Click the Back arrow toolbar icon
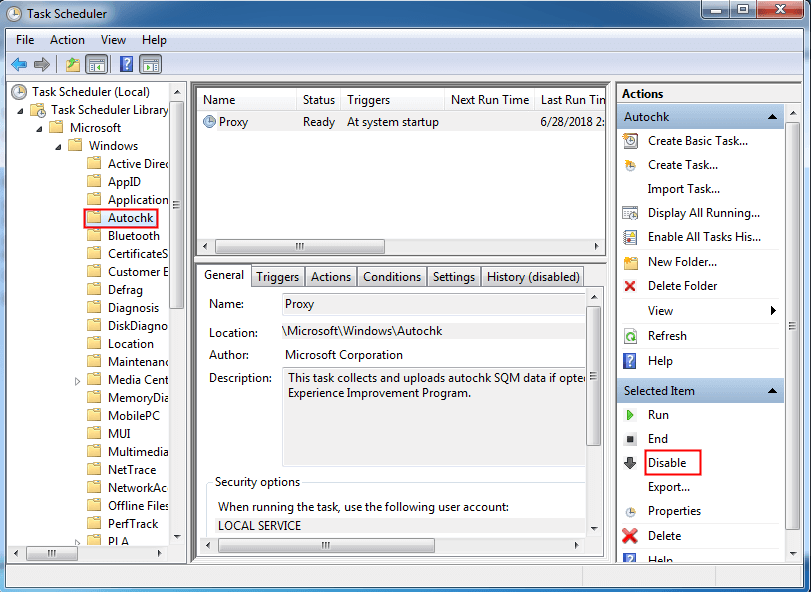The width and height of the screenshot is (811, 592). point(19,65)
